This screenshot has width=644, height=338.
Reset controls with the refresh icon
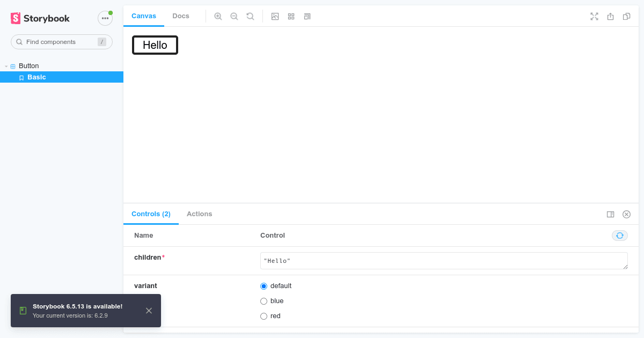620,236
